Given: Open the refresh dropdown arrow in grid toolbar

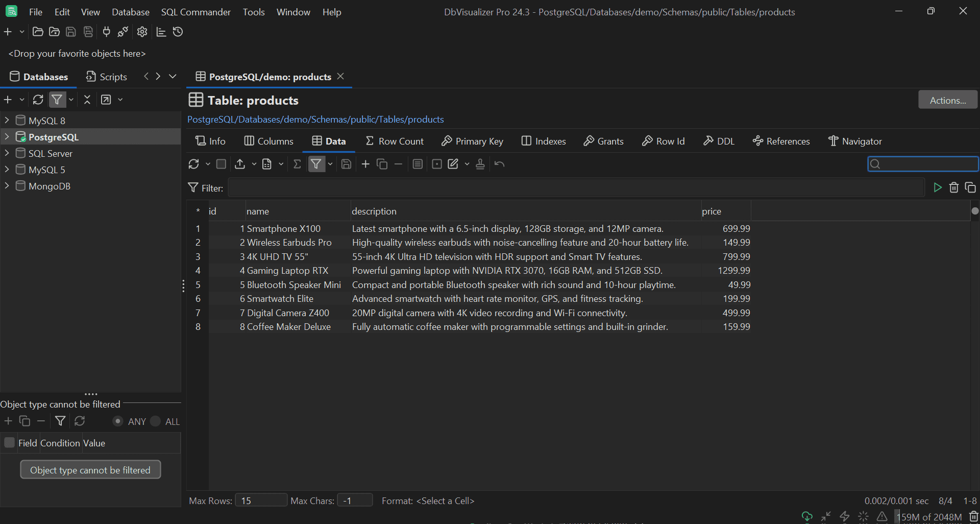Looking at the screenshot, I should (207, 164).
